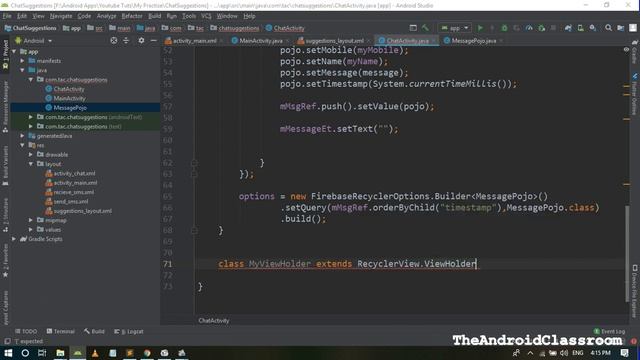The height and width of the screenshot is (360, 640).
Task: Open the Navigate menu
Action: 61,16
